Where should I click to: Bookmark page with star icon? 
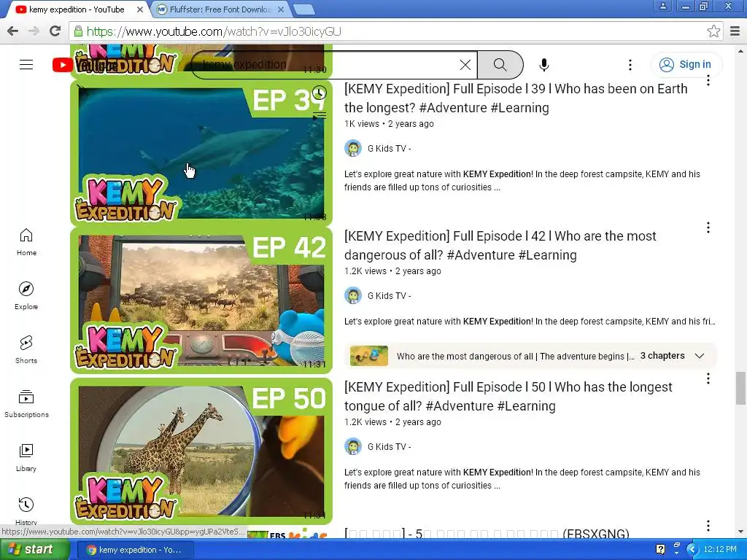coord(713,31)
